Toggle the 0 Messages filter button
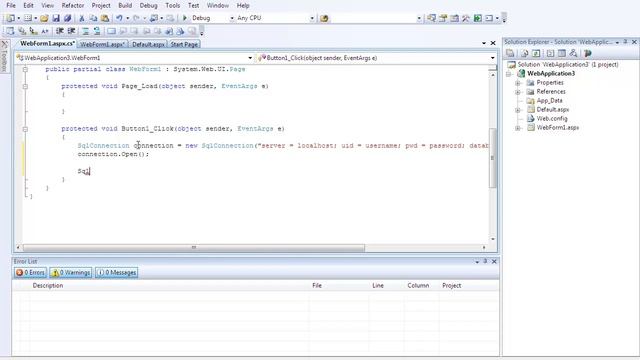 [x=117, y=272]
